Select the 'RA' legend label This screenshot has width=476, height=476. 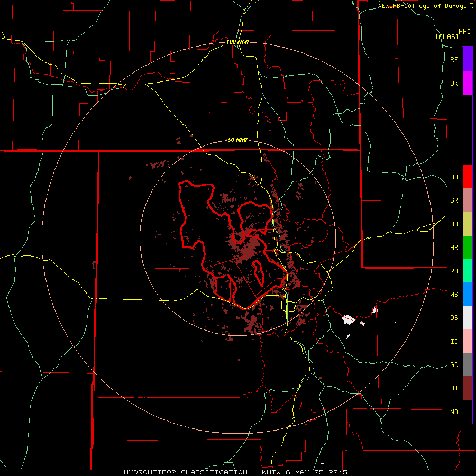pos(454,271)
